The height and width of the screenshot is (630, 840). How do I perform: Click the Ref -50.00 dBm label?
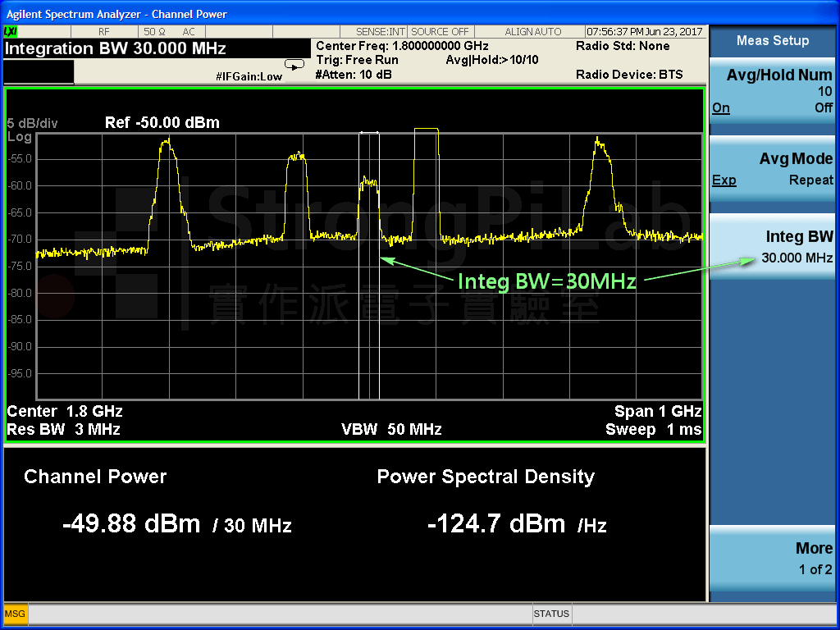pos(162,122)
